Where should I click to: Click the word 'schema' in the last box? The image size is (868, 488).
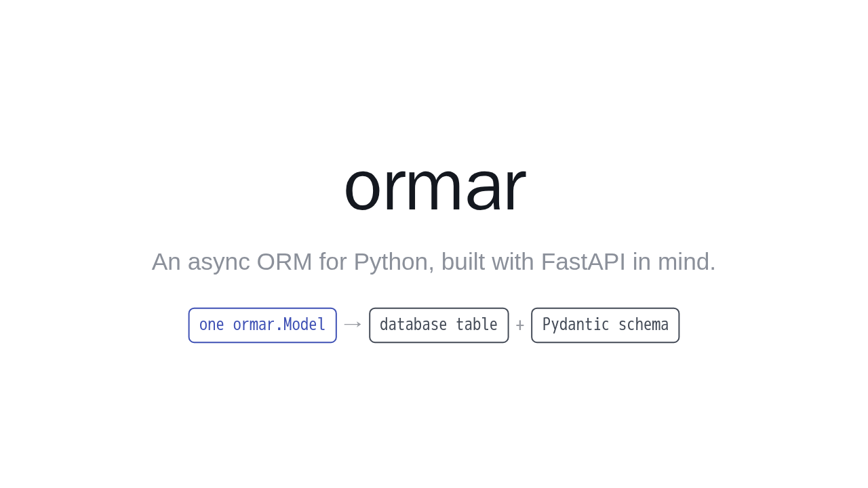(644, 325)
